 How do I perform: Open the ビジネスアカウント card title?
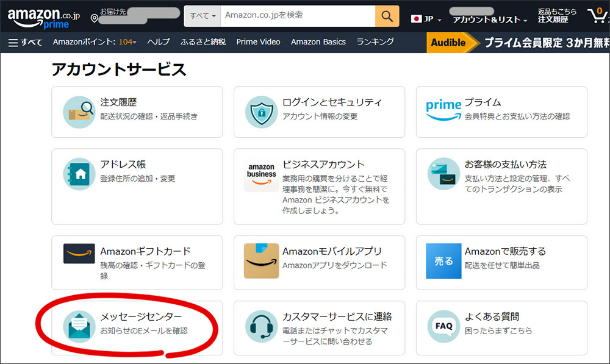pos(323,164)
